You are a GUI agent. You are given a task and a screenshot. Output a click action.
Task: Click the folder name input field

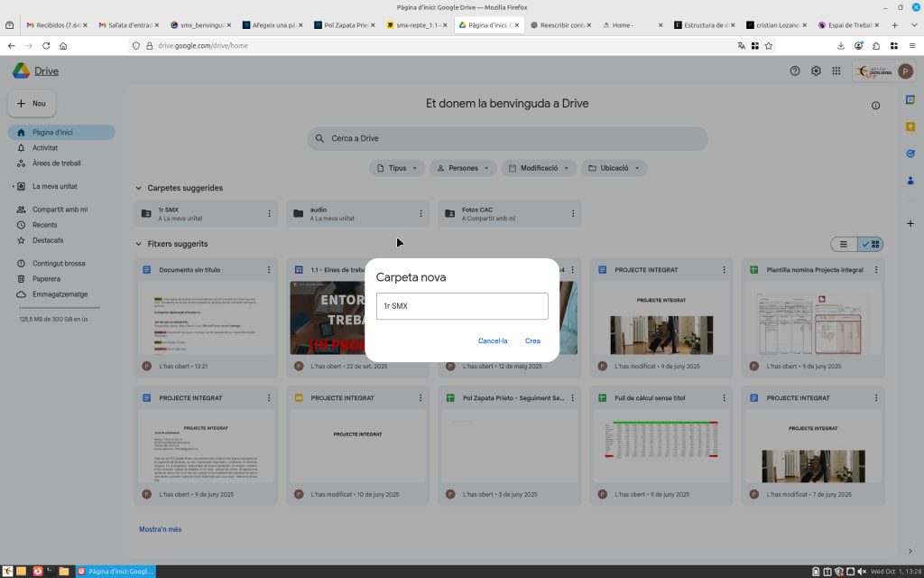tap(461, 306)
